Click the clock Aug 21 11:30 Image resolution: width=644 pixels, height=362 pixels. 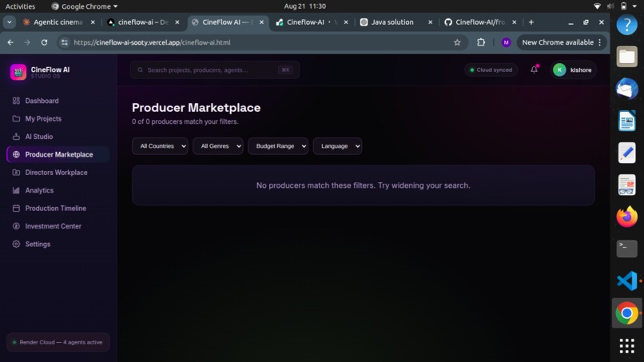[x=304, y=6]
